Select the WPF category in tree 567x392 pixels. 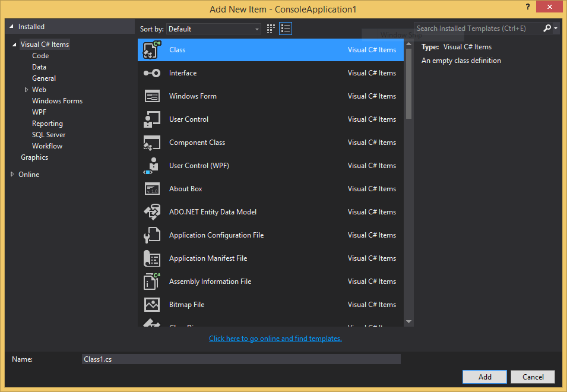coord(39,112)
